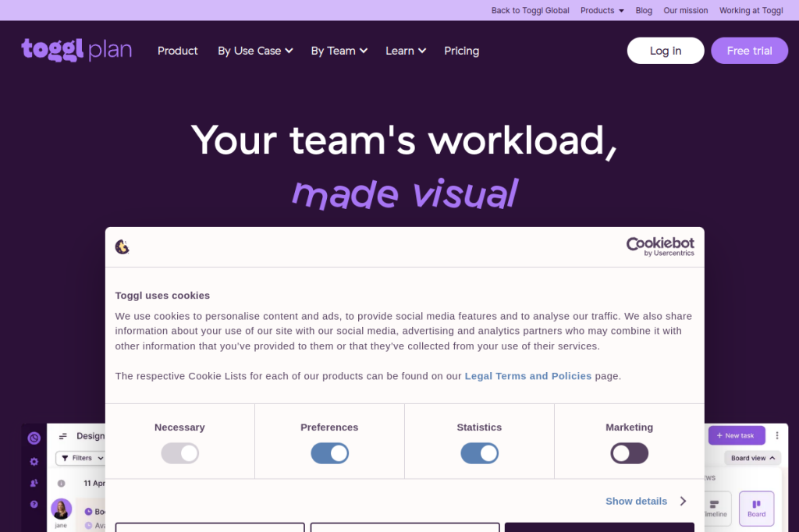Click the Toggl cookie logo icon in banner

click(122, 247)
